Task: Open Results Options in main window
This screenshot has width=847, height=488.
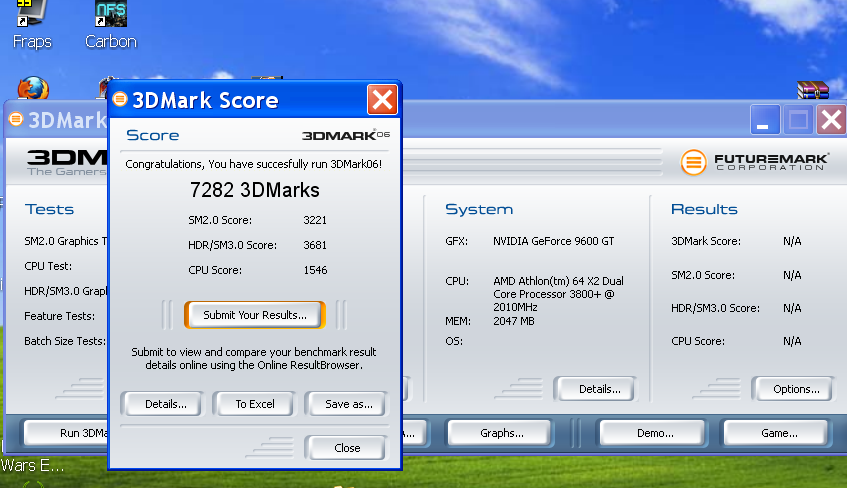Action: click(x=796, y=389)
